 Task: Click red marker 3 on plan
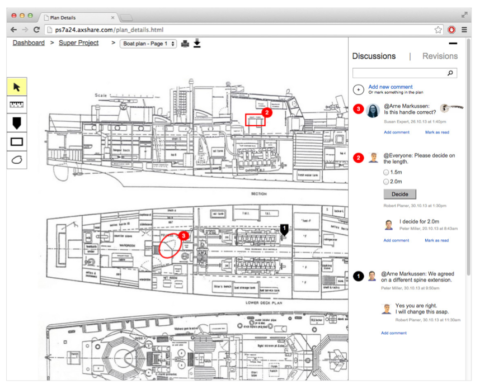[x=183, y=236]
